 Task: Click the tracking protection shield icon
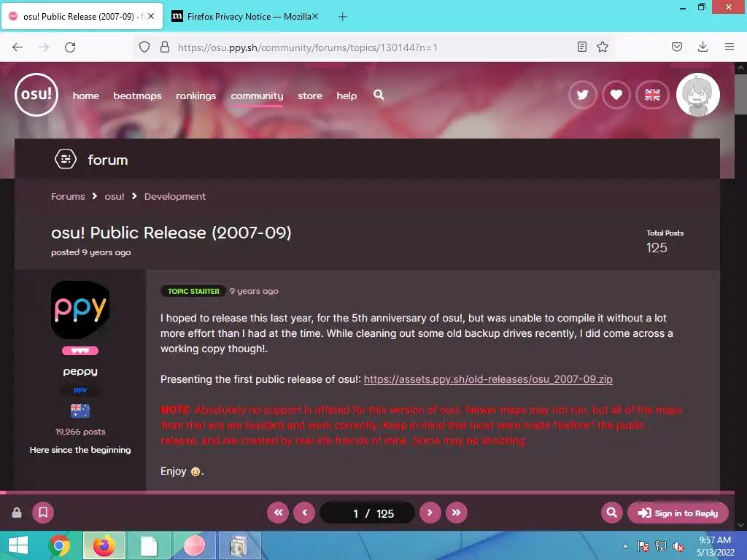pos(144,47)
